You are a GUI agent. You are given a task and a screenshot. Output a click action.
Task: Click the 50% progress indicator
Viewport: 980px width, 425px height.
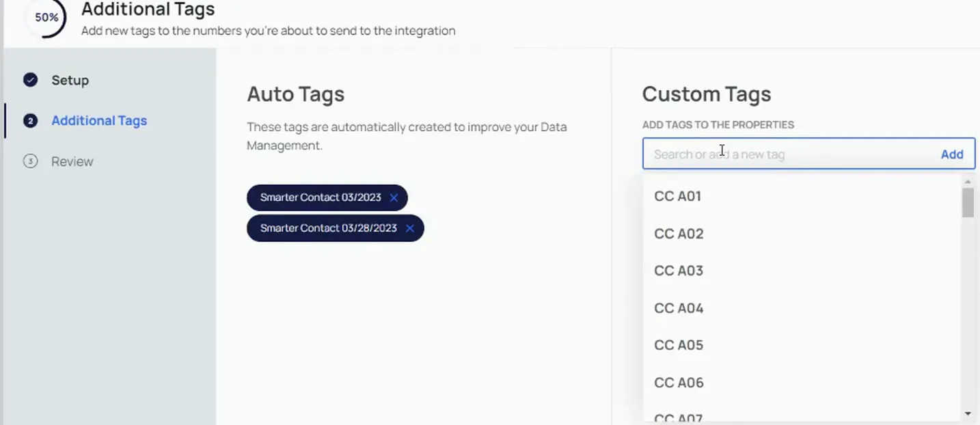[x=46, y=17]
